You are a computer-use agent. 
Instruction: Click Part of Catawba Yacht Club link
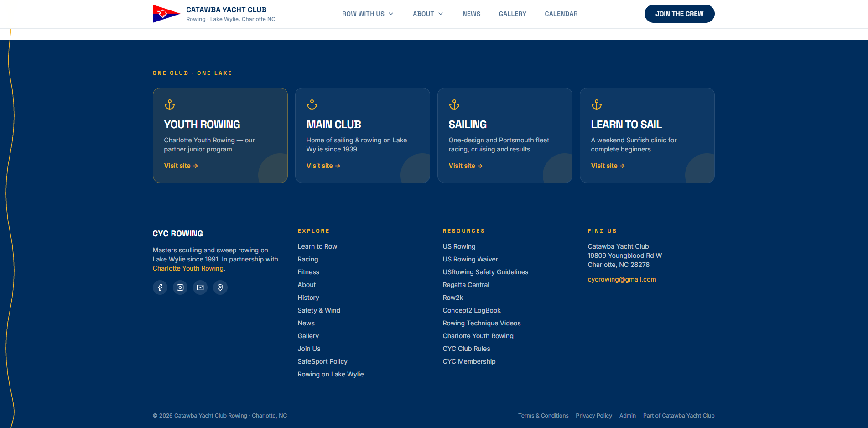coord(679,416)
